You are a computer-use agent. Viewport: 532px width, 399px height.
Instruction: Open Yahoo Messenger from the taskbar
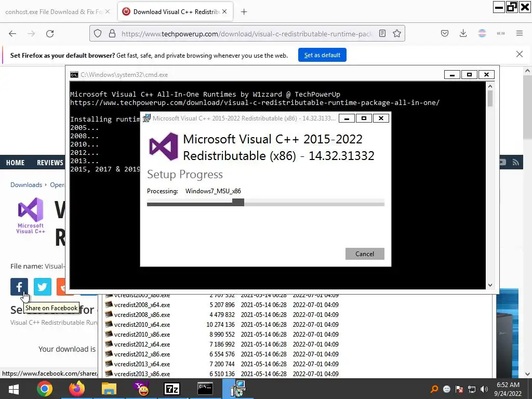141,389
